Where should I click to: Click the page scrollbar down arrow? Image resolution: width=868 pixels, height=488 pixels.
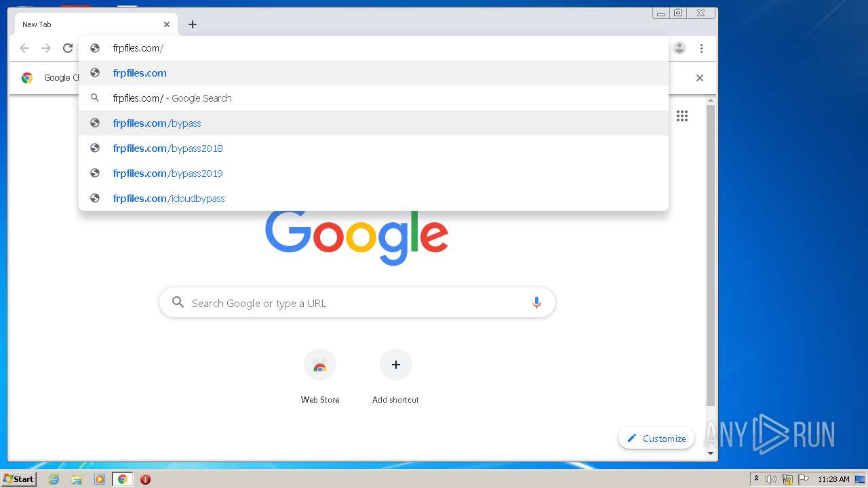(x=711, y=453)
